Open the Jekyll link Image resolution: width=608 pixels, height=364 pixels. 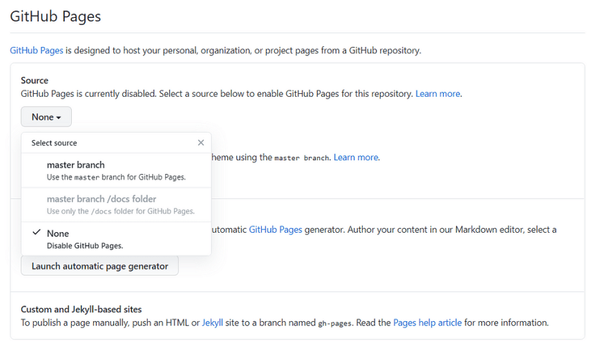point(213,323)
